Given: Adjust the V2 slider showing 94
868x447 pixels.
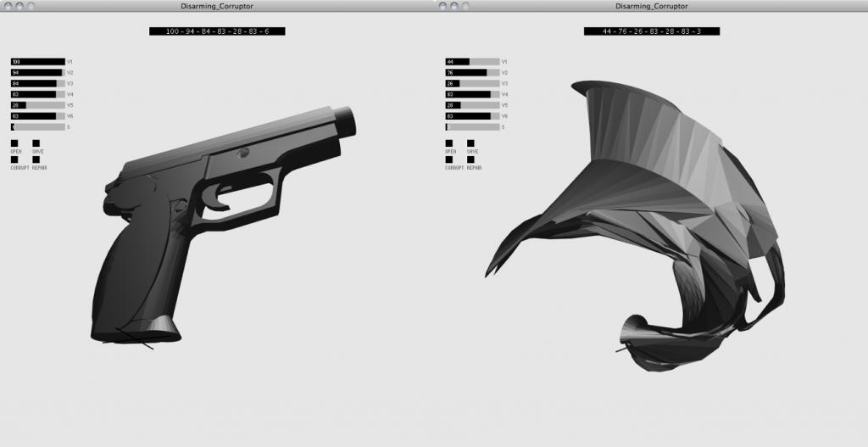Looking at the screenshot, I should tap(38, 73).
